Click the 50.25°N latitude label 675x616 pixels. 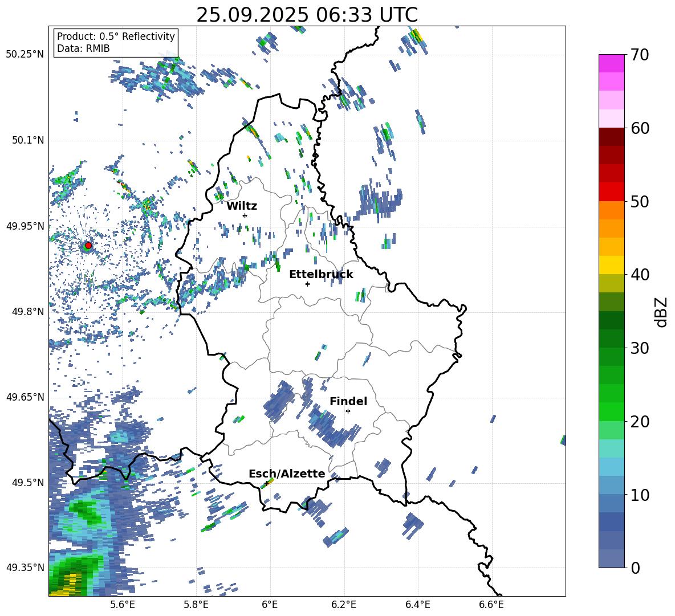pyautogui.click(x=25, y=55)
